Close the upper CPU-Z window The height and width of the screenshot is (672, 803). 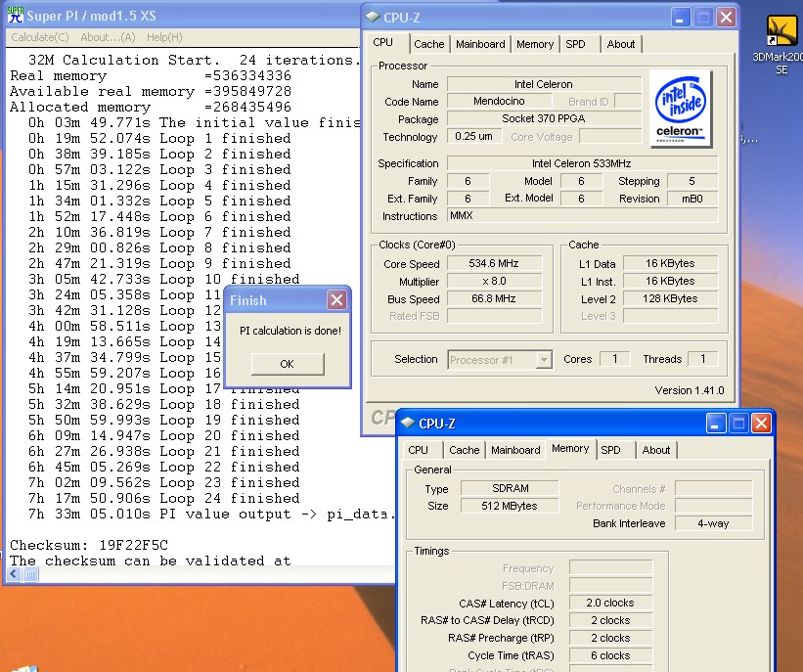click(726, 18)
